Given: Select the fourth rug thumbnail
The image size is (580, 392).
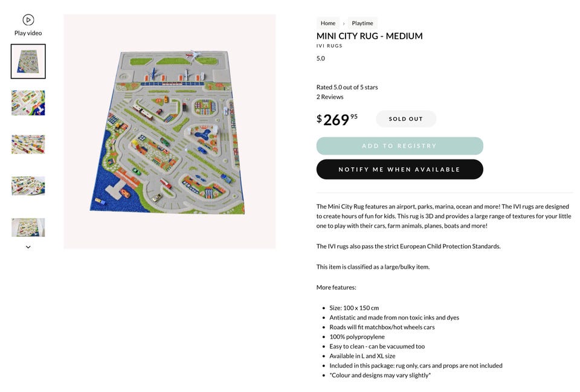Looking at the screenshot, I should click(x=28, y=185).
